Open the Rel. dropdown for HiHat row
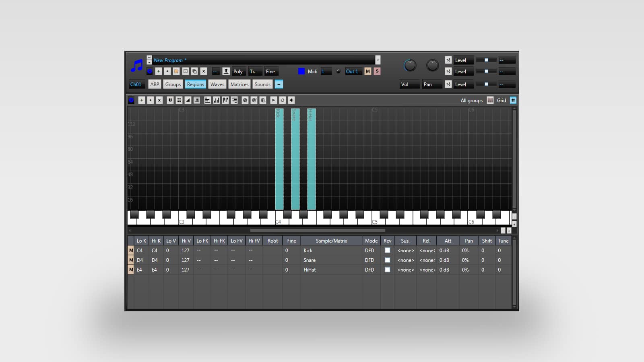Viewport: 644px width, 362px height. 427,269
